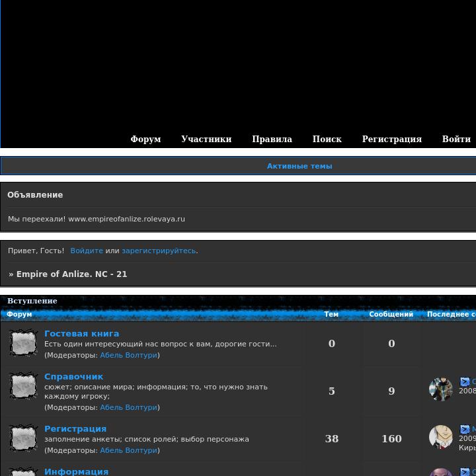The image size is (476, 476).
Task: Open the Абель Волтури moderator link under Регистрация forum
Action: (129, 450)
